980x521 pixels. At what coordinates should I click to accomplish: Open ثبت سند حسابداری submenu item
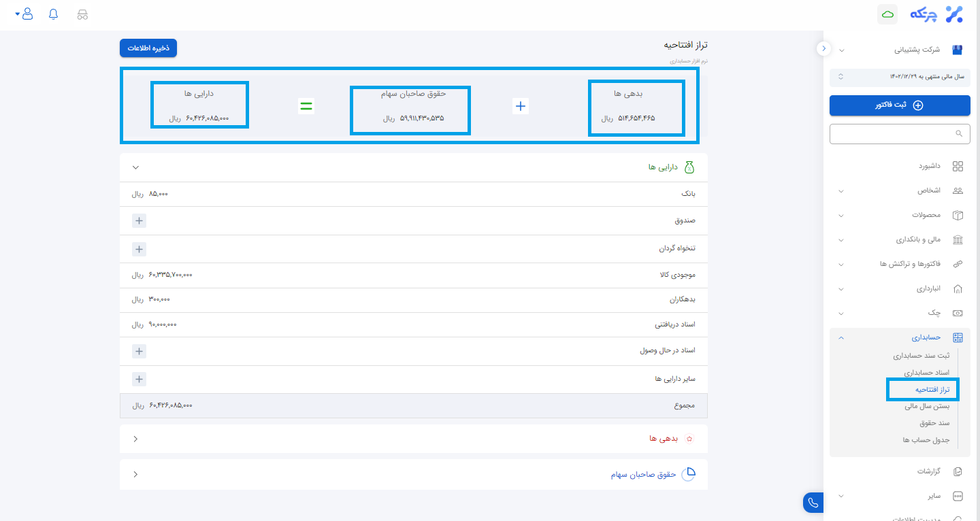pyautogui.click(x=921, y=356)
